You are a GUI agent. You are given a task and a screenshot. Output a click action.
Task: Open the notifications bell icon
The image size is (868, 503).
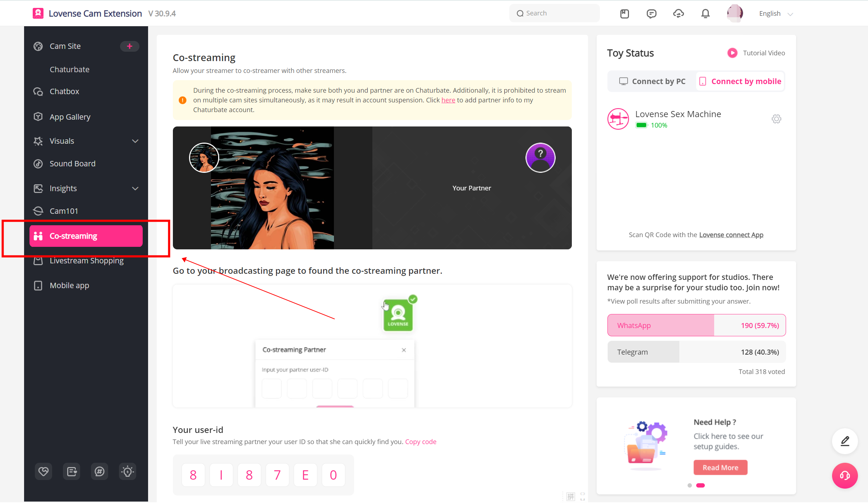point(705,14)
